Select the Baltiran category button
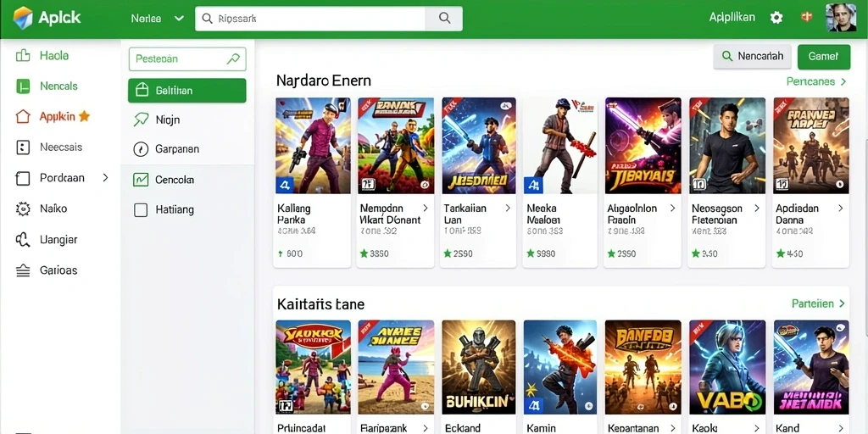The image size is (868, 434). (187, 90)
